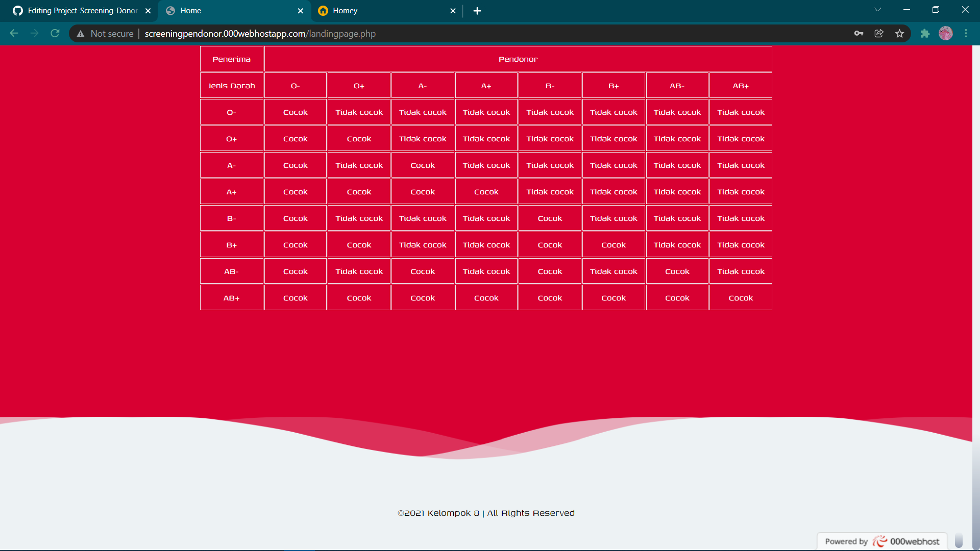Open the Extensions puzzle icon

click(x=925, y=33)
